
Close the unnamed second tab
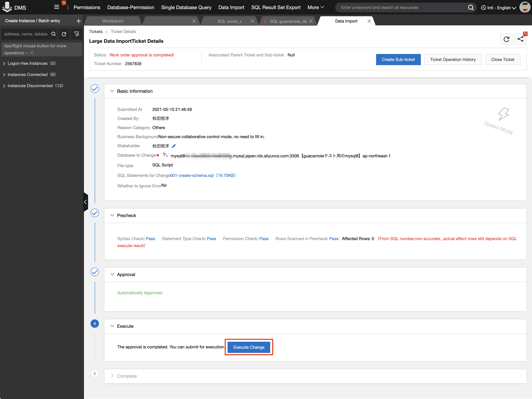click(194, 21)
